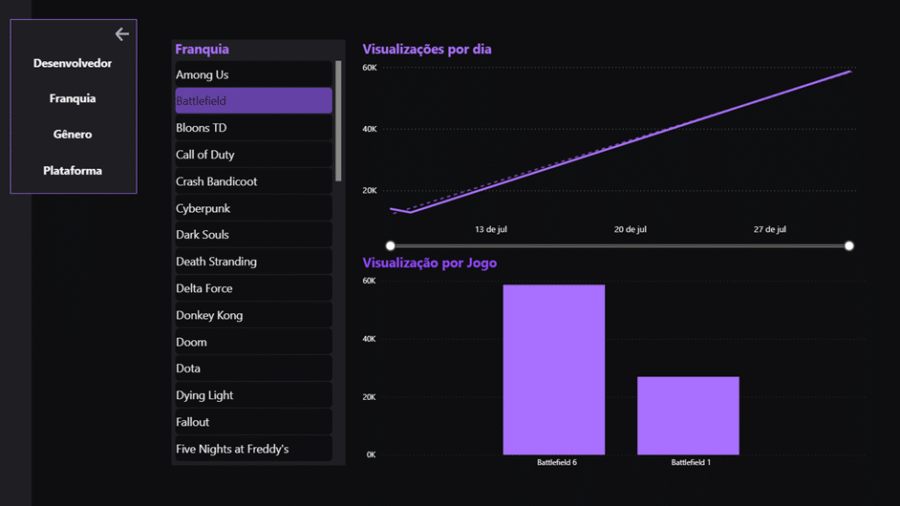Filter by Donkey Kong
The image size is (900, 506).
click(x=253, y=315)
